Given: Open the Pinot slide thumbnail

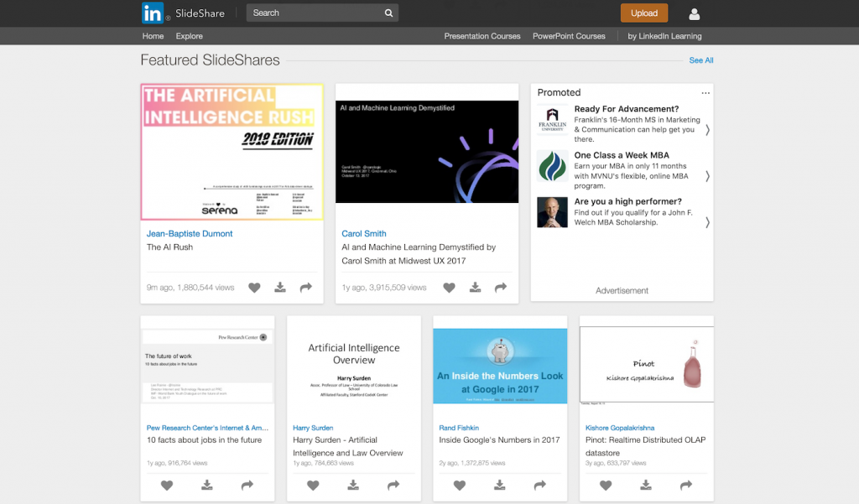Looking at the screenshot, I should point(647,365).
